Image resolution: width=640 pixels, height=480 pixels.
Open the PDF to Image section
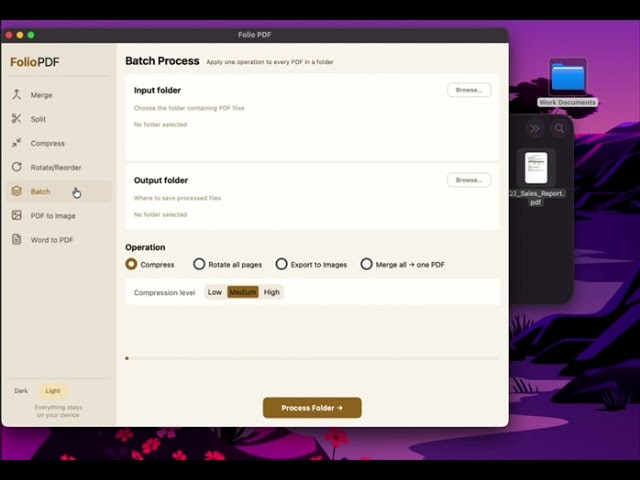[x=53, y=216]
